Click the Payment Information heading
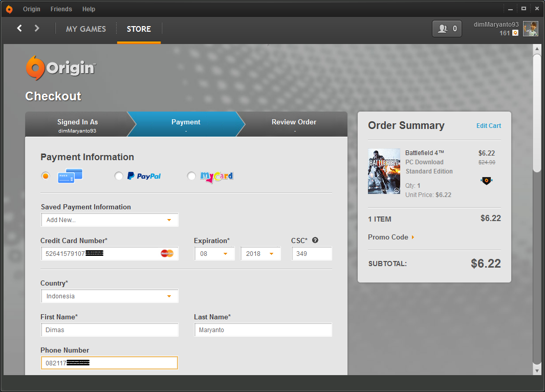The width and height of the screenshot is (545, 392). point(87,157)
